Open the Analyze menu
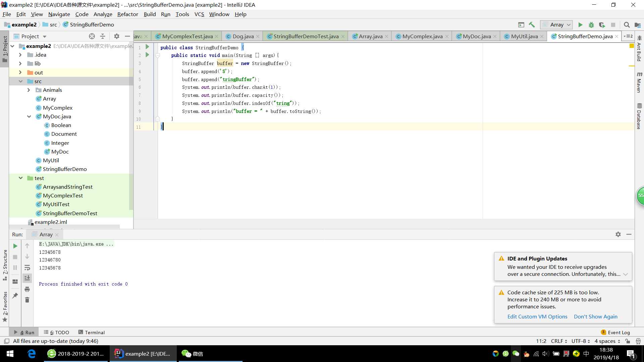Screen dimensions: 644x362 [x=103, y=14]
